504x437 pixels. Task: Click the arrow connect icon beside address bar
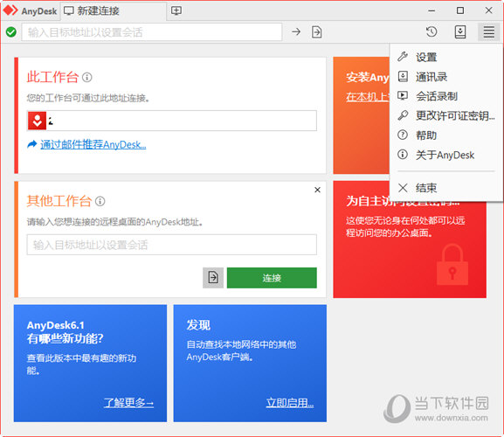296,31
